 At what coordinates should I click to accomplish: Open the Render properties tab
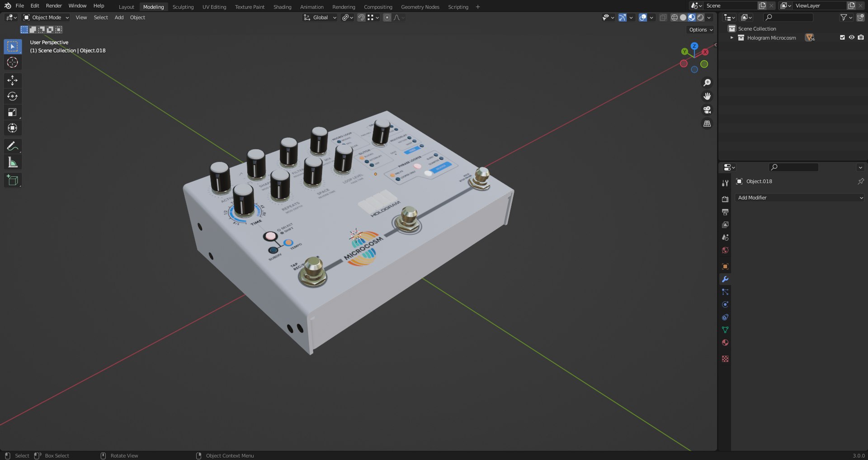pos(725,199)
